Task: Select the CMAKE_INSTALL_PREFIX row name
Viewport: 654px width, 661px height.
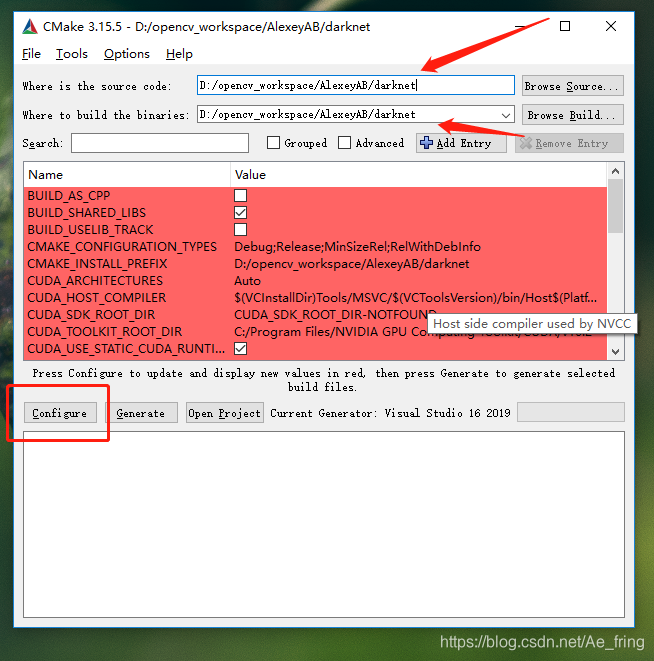Action: click(97, 264)
